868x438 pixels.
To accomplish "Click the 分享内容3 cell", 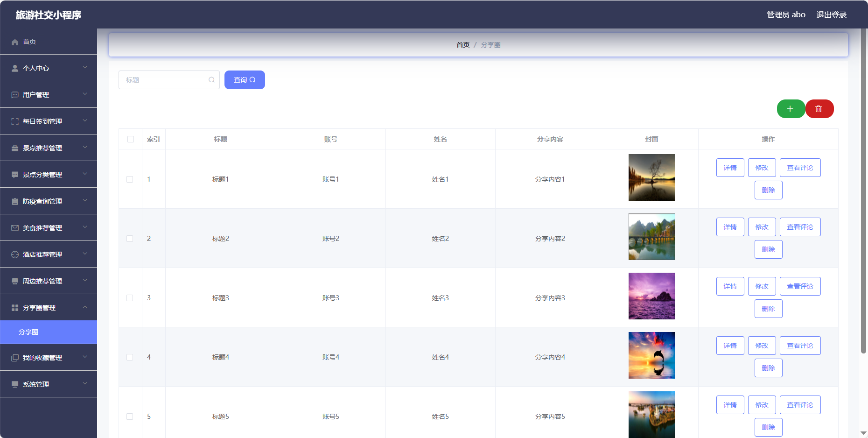I will tap(550, 298).
